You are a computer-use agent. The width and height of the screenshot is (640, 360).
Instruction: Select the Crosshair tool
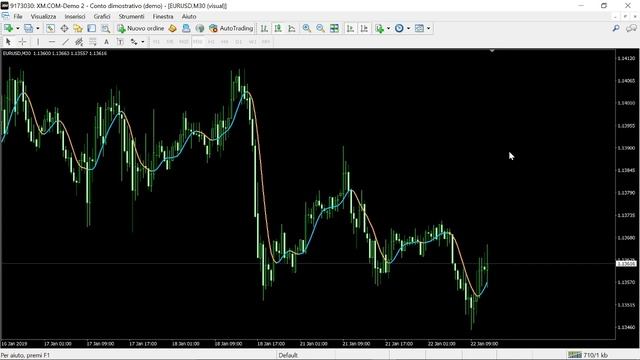pyautogui.click(x=22, y=42)
